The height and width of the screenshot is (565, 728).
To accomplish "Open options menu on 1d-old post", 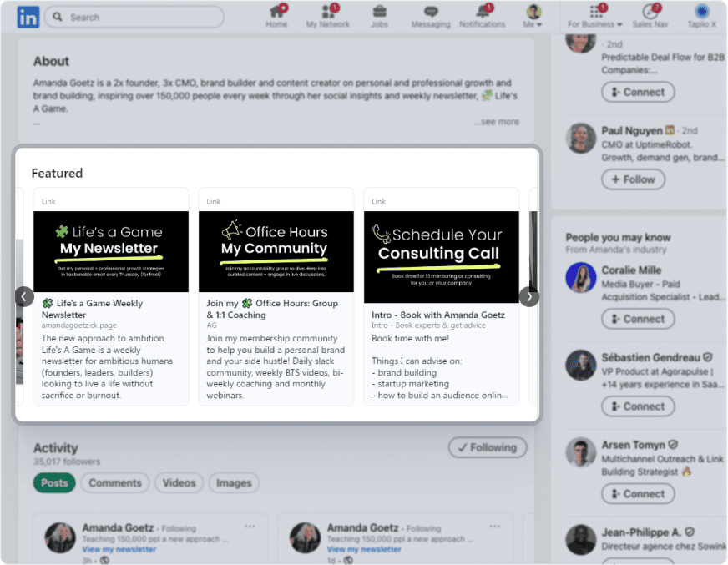I will 495,527.
